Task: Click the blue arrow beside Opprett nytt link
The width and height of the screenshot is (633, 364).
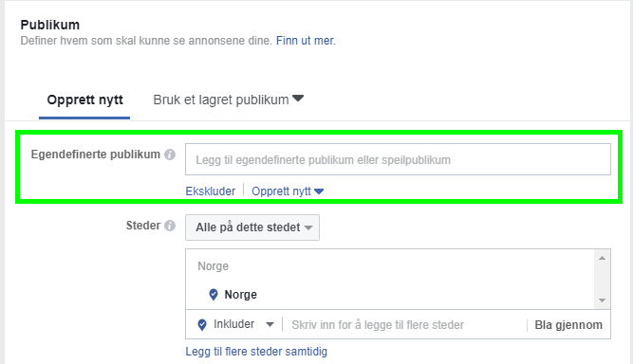Action: click(x=319, y=191)
